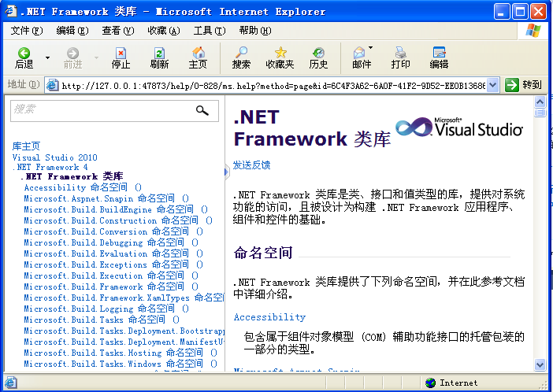Open Microsoft.Build.Framework 命名空间 entry
The image size is (553, 392).
point(111,287)
